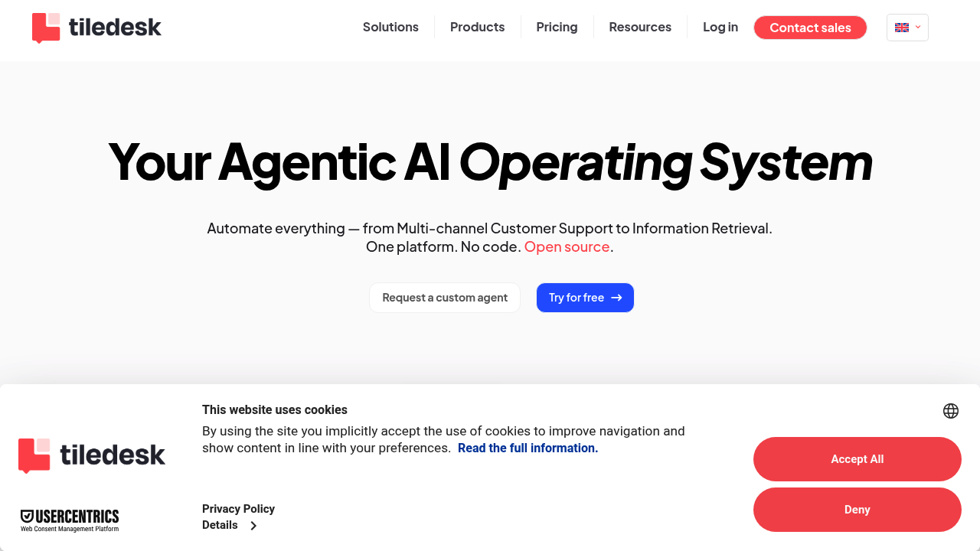Click the Usercentrics logo
The width and height of the screenshot is (980, 551).
coord(70,520)
